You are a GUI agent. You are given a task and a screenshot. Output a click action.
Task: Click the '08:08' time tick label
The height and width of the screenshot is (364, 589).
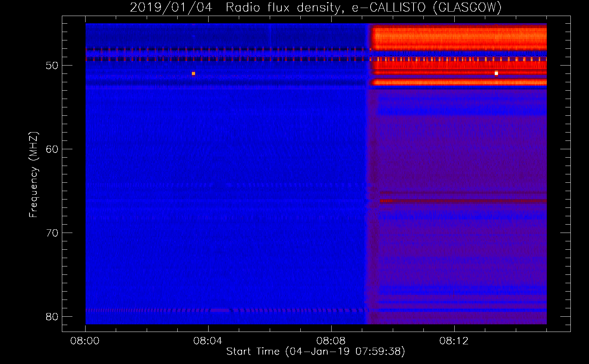pyautogui.click(x=331, y=341)
